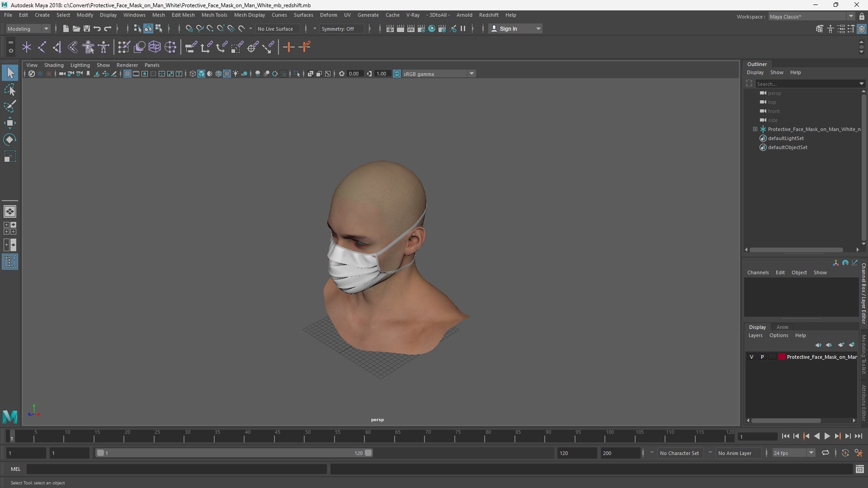Screen dimensions: 868x488
Task: Open the Mesh Tools menu
Action: click(x=214, y=15)
